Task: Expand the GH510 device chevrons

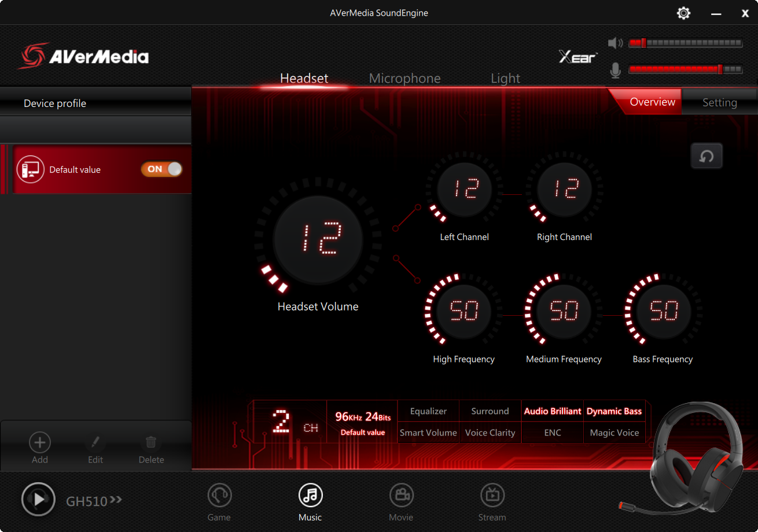Action: [116, 500]
